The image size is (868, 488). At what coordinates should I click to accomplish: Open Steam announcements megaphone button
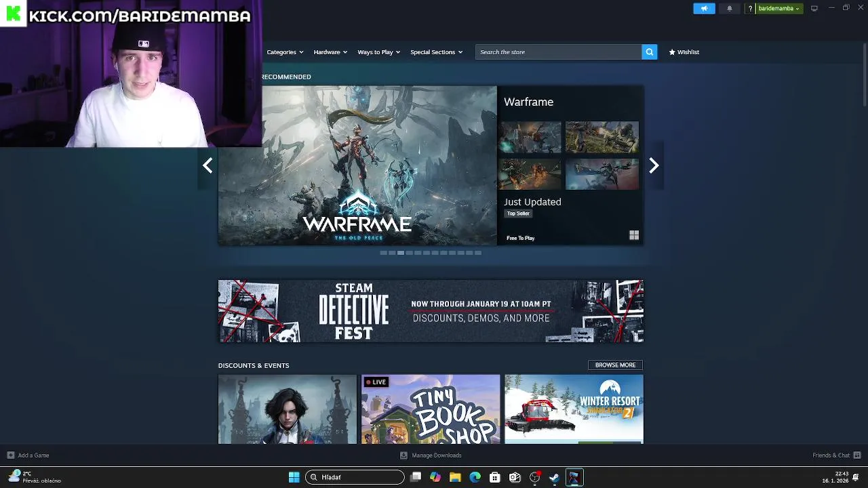coord(704,8)
